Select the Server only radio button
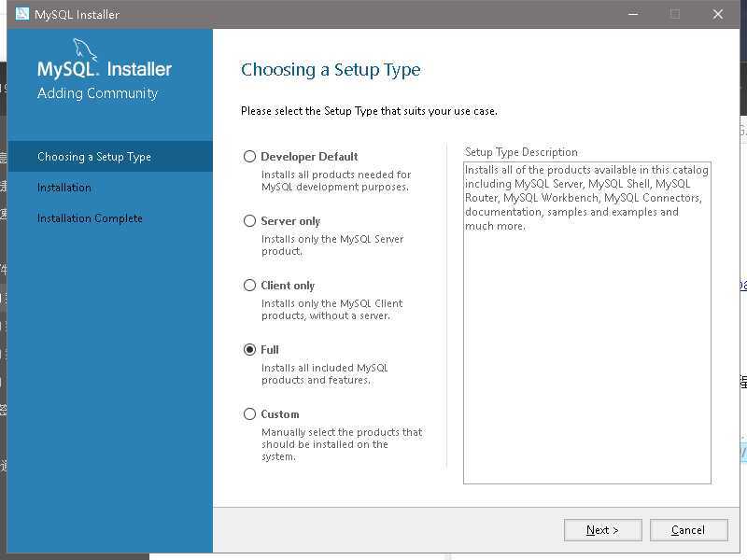This screenshot has width=747, height=560. click(x=249, y=221)
